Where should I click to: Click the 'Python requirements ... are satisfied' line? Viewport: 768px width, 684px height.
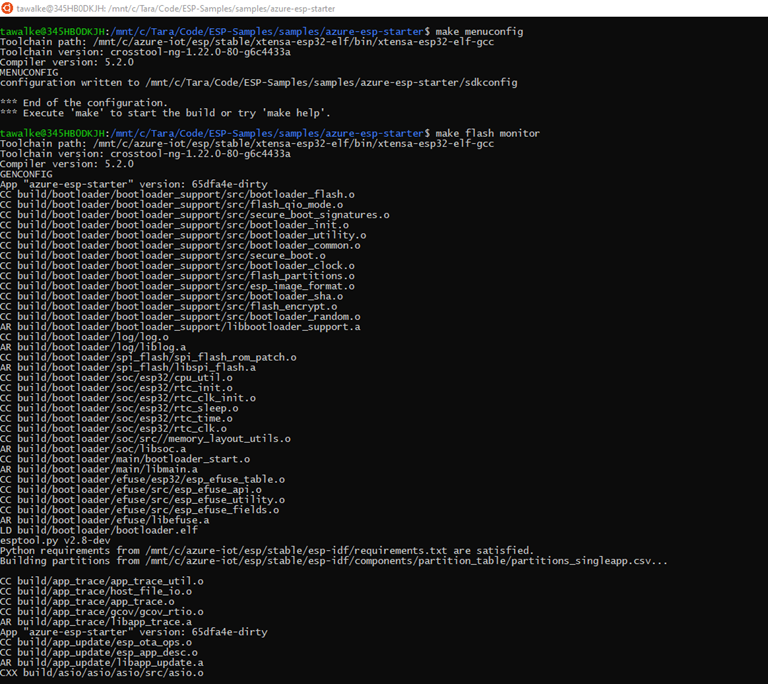click(267, 551)
